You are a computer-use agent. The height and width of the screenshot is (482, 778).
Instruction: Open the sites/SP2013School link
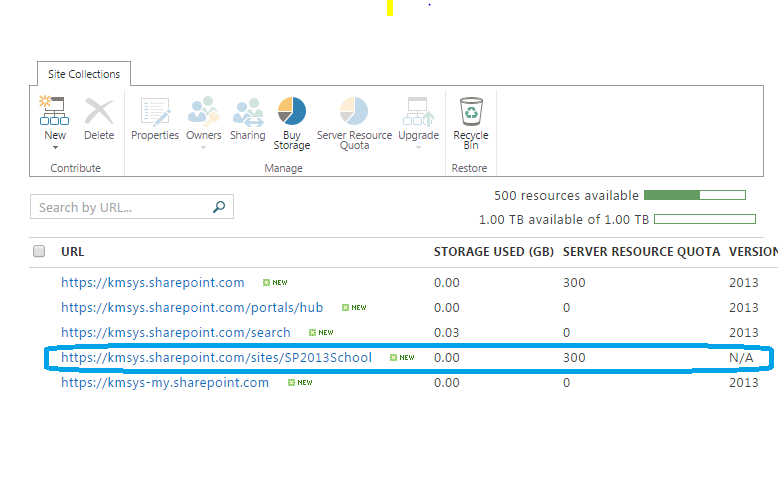pyautogui.click(x=216, y=357)
